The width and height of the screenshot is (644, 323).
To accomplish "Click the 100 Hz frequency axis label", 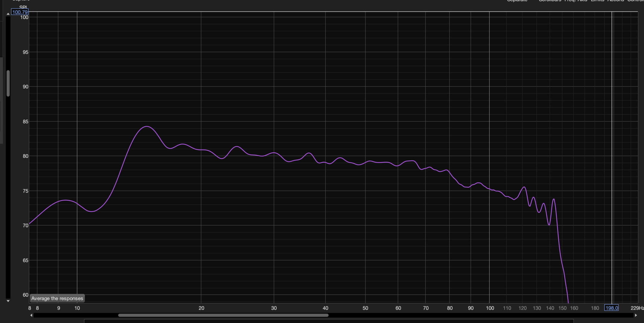I will [489, 308].
